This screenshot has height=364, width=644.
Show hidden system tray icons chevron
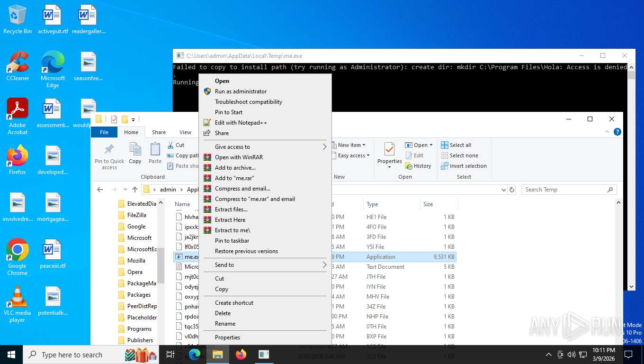tap(548, 355)
